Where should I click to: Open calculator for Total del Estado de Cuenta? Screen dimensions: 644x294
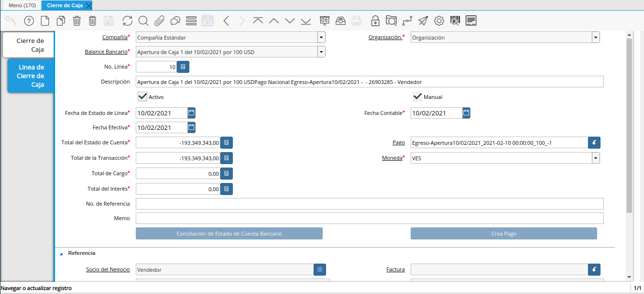click(x=227, y=142)
